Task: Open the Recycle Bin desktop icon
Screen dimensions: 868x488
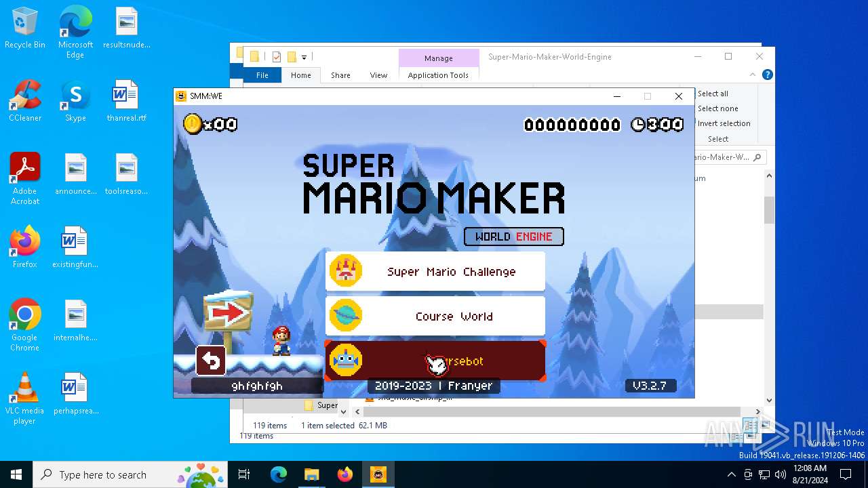Action: click(25, 28)
